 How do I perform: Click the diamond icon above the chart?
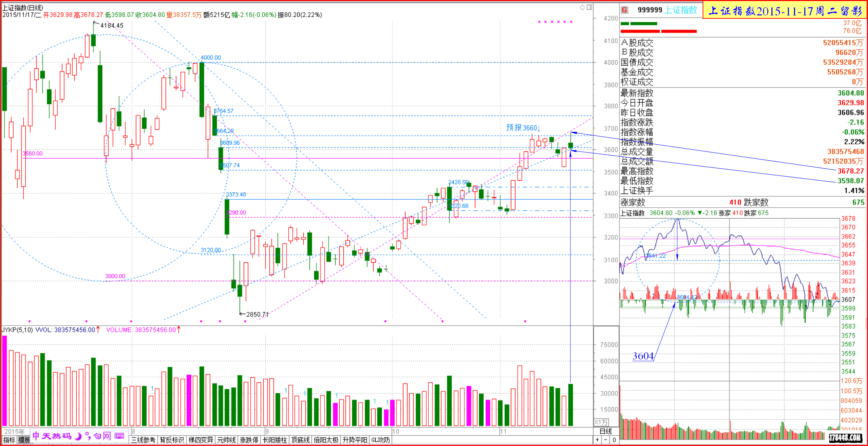582,7
